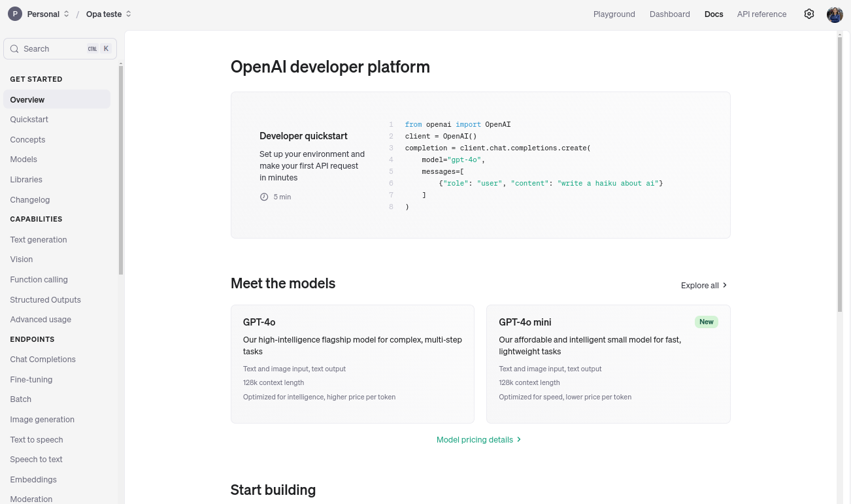Click the sidebar scrollbar thumb
Image resolution: width=851 pixels, height=504 pixels.
pos(121,170)
